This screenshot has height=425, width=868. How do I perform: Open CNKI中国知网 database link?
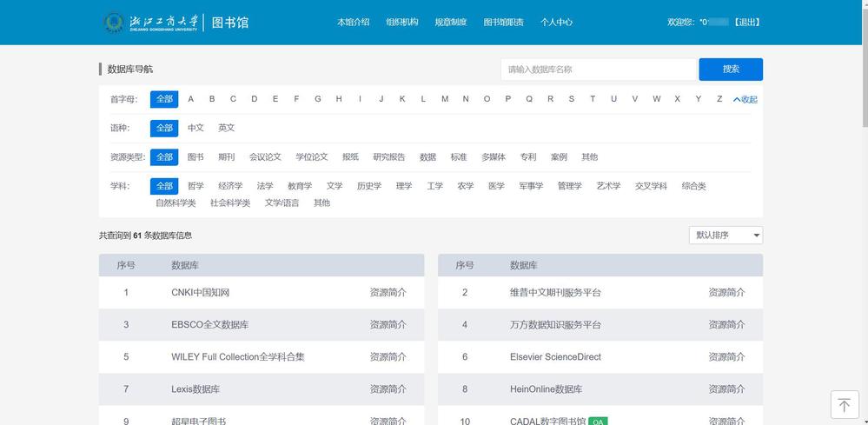point(200,293)
